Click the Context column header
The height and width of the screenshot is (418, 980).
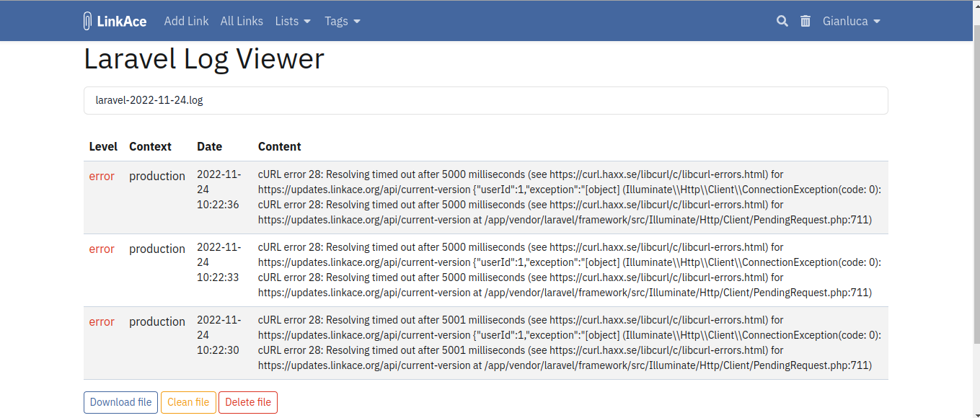(150, 146)
